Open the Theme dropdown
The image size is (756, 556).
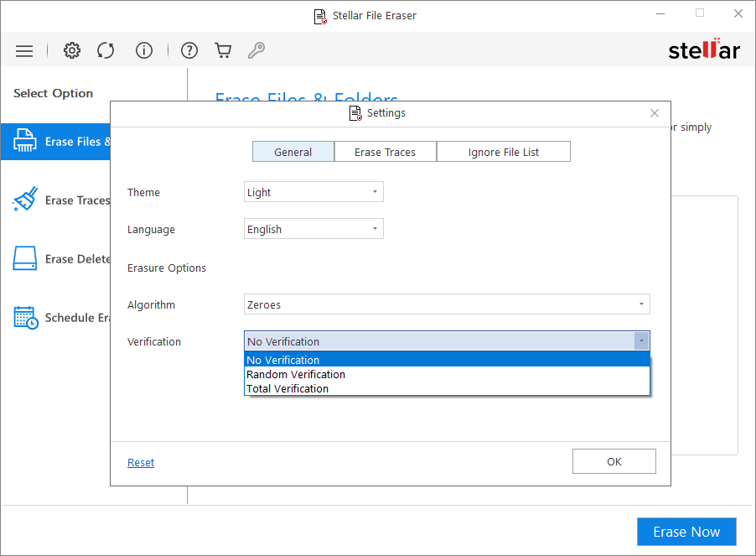313,192
